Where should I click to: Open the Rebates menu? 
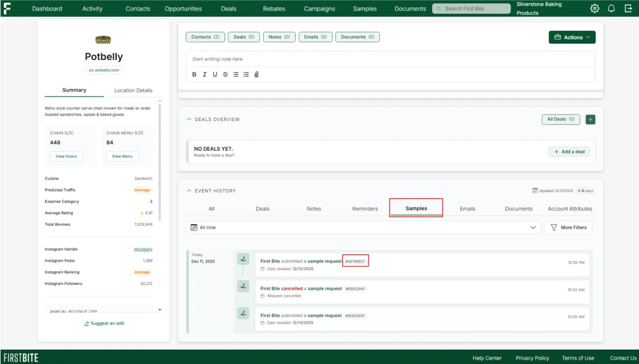pyautogui.click(x=274, y=9)
